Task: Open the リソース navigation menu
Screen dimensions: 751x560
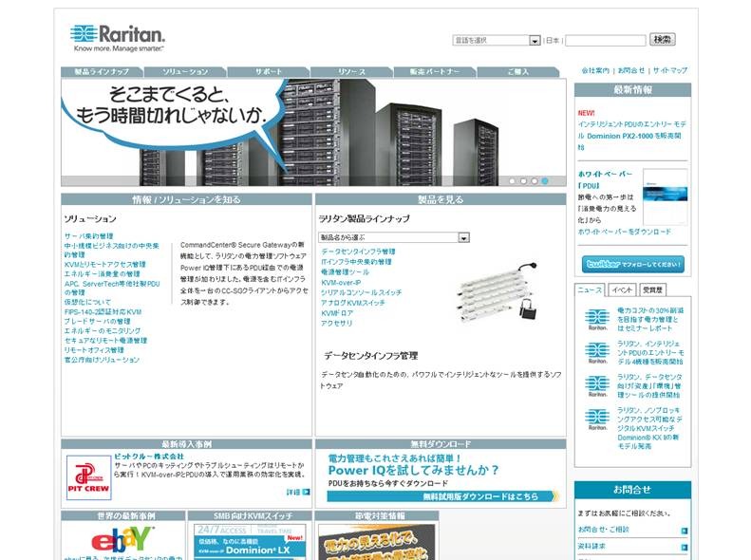Action: (x=351, y=72)
